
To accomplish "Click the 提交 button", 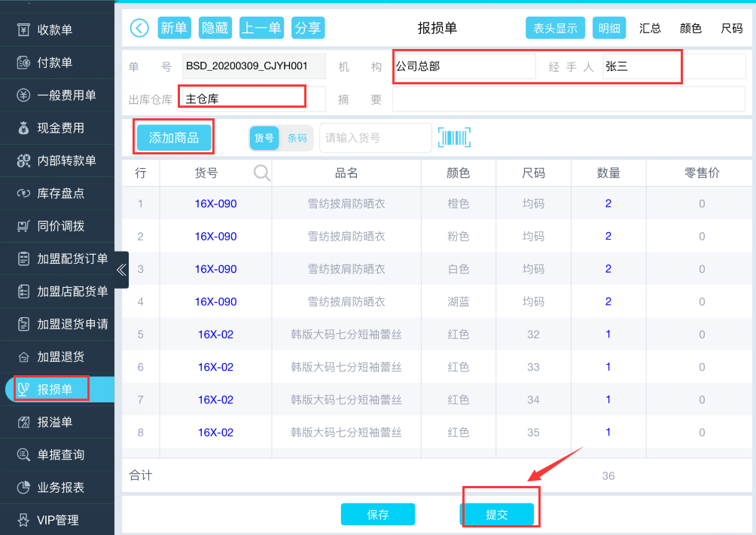I will tap(497, 515).
